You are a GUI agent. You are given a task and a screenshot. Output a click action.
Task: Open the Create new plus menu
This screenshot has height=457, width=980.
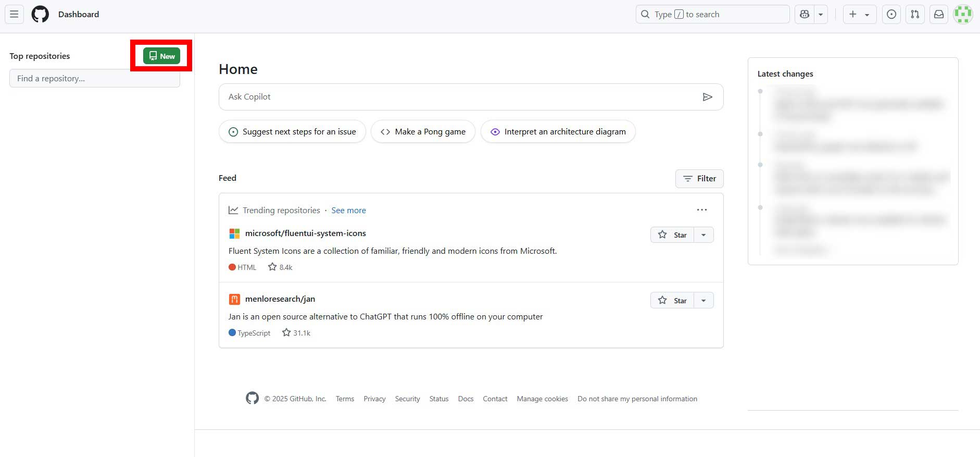[x=860, y=14]
